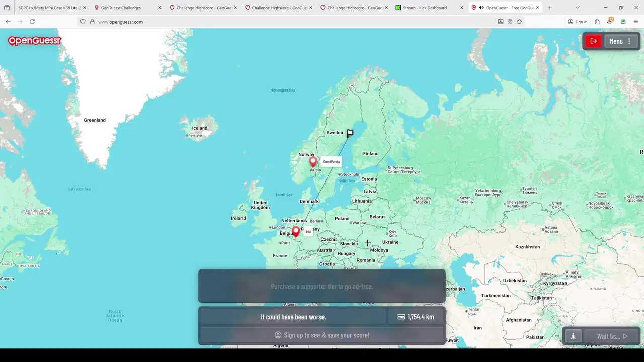Screen dimensions: 644x362
Task: Reload the page with refresh icon
Action: coord(32,22)
